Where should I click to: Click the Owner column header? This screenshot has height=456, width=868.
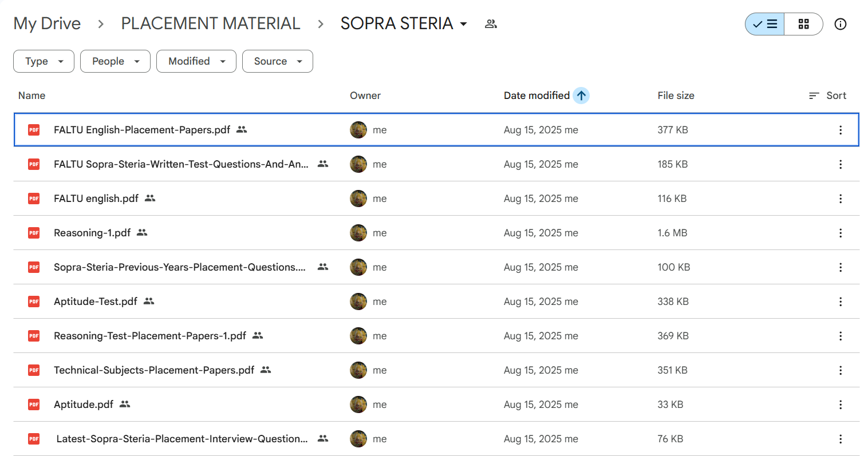pyautogui.click(x=365, y=96)
